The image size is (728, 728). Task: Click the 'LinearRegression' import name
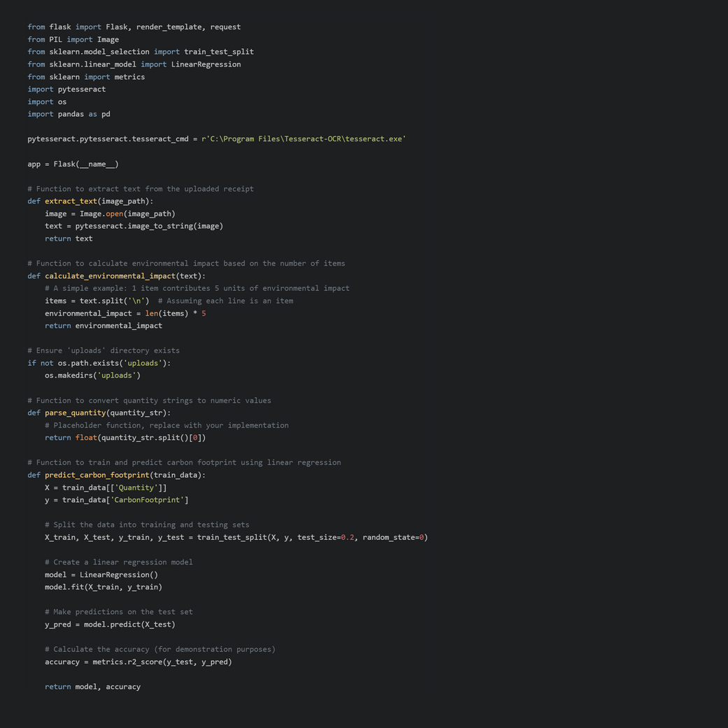point(206,64)
